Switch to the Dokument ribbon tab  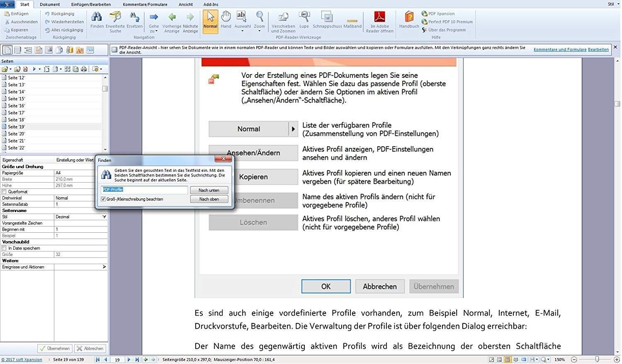tap(50, 4)
